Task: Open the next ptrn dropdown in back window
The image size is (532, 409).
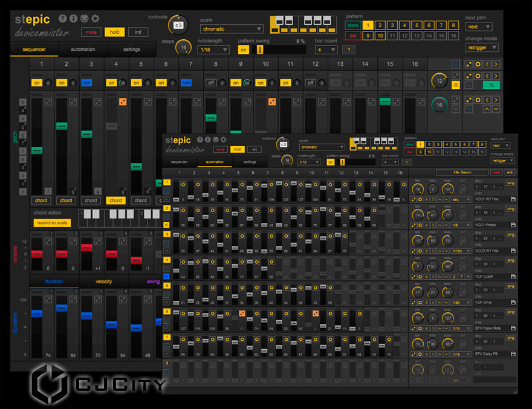Action: pos(478,27)
